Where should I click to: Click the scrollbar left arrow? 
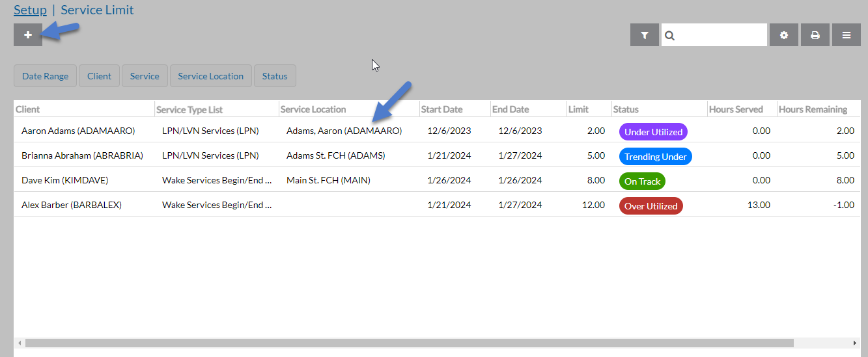click(x=19, y=343)
